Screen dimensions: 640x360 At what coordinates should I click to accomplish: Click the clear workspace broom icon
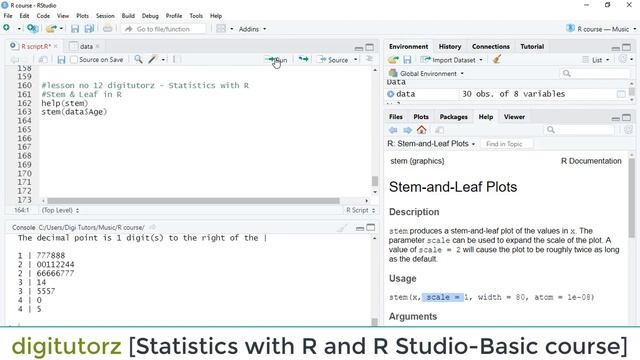pyautogui.click(x=496, y=60)
